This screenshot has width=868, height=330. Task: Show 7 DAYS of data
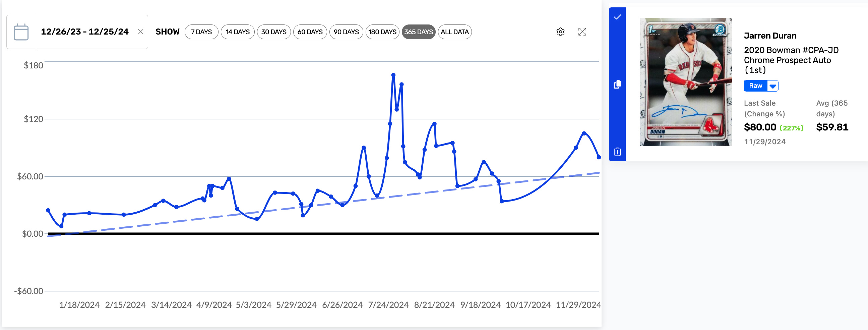pos(201,32)
